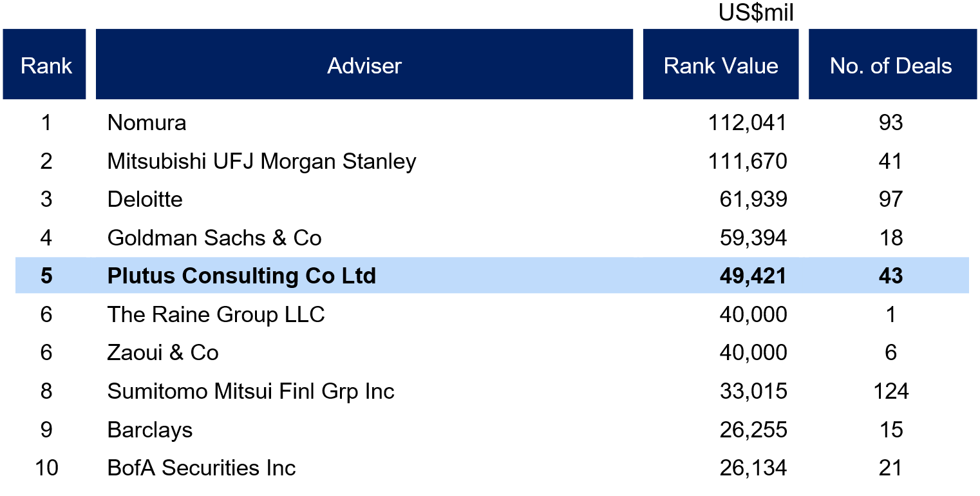Screen dimensions: 980x496
Task: Click the Deloitte adviser entry
Action: tap(145, 199)
